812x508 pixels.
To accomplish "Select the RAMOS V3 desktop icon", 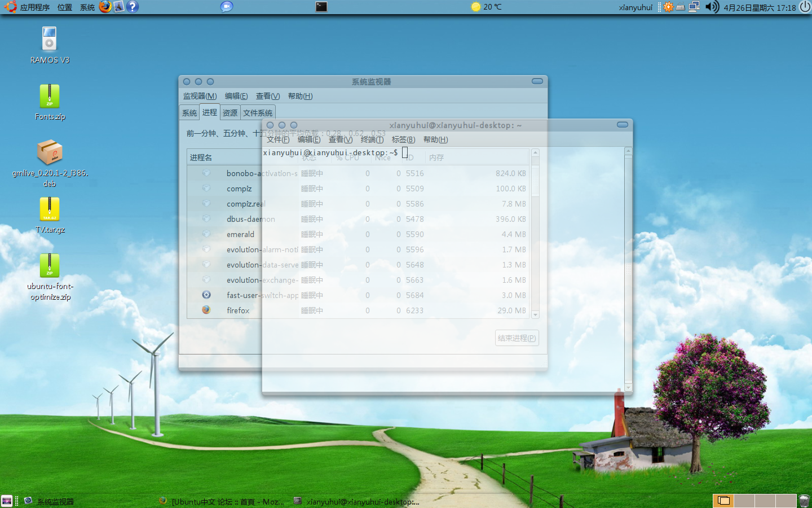I will 50,45.
